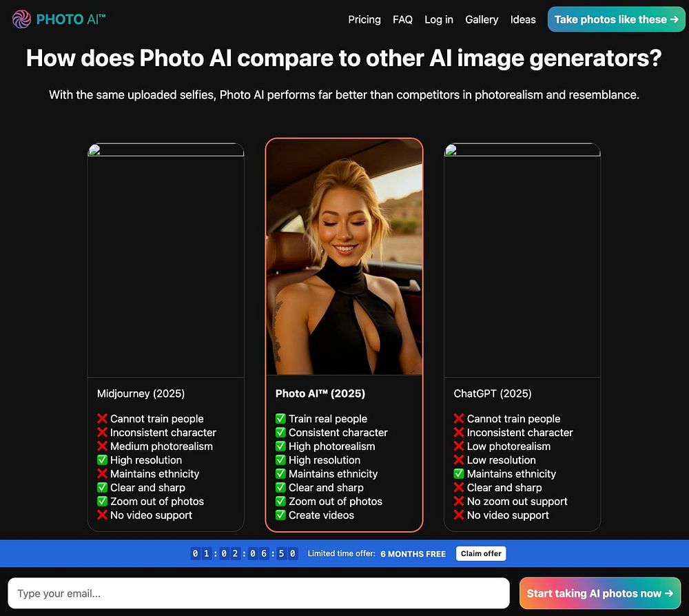This screenshot has height=616, width=689.
Task: Click red X beside ChatGPT "Cannot train people"
Action: (459, 418)
